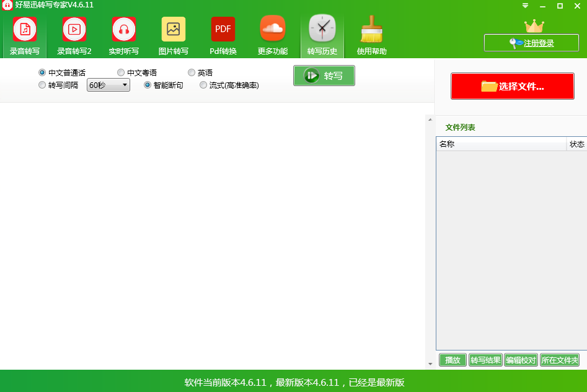Open 所在文件夹 to view file location
This screenshot has height=392, width=587.
[x=559, y=360]
